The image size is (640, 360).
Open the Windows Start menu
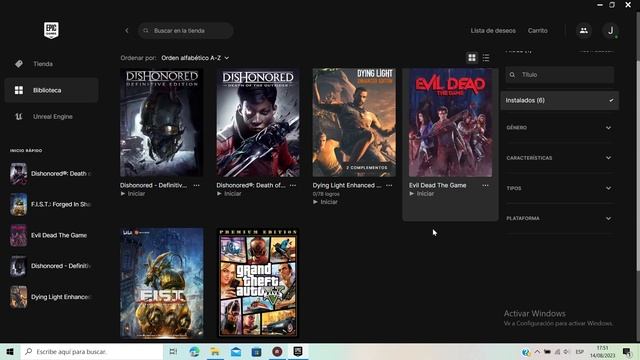point(10,351)
